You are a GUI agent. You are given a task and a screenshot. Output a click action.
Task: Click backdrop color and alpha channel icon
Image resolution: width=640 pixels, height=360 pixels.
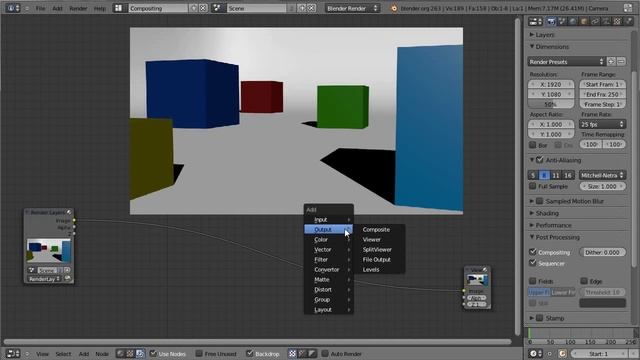(x=292, y=353)
